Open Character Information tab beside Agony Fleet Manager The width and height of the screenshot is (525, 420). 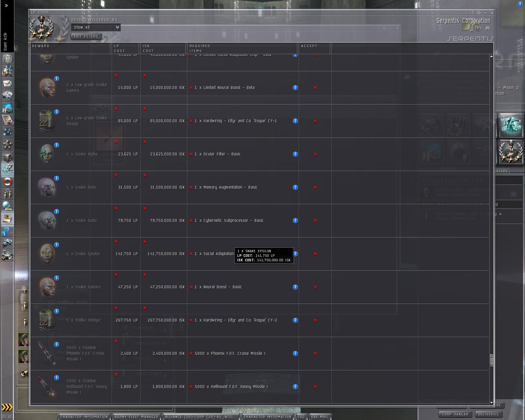coord(84,417)
